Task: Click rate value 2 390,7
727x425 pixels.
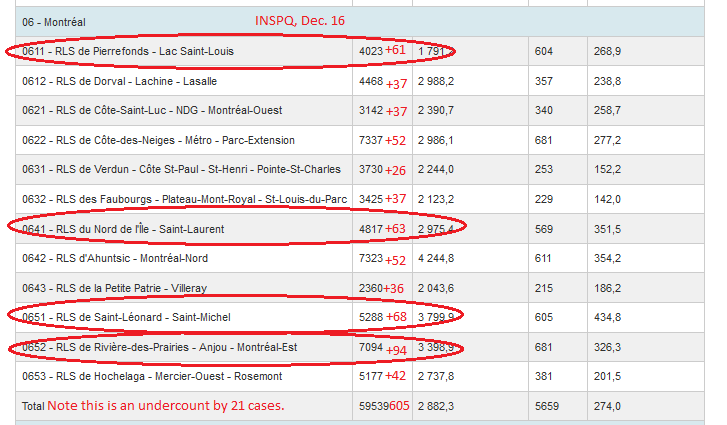Action: [436, 111]
